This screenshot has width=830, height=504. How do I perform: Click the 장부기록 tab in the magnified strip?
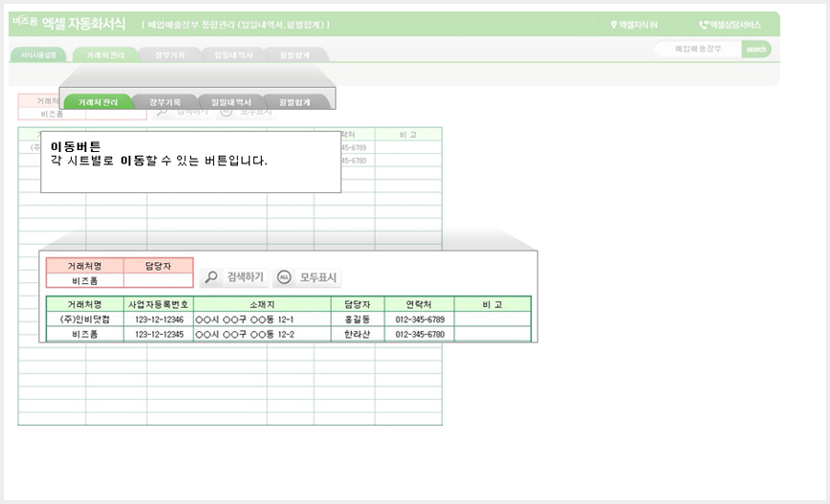(164, 101)
